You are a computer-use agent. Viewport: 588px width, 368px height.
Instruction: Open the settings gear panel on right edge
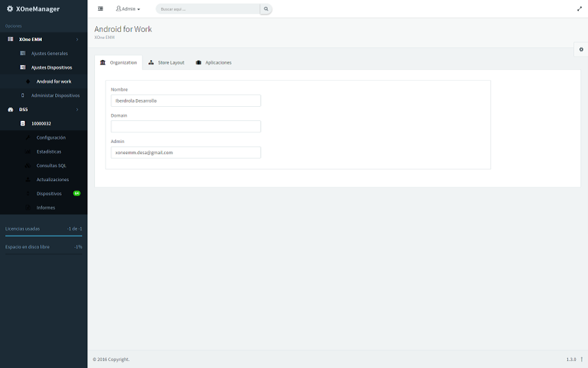581,50
